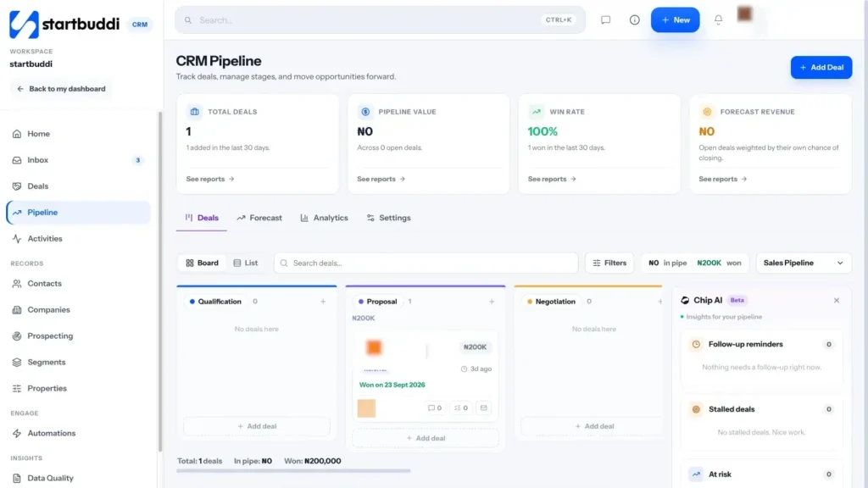Screen dimensions: 868x488
Task: Open the user avatar menu
Action: [744, 14]
